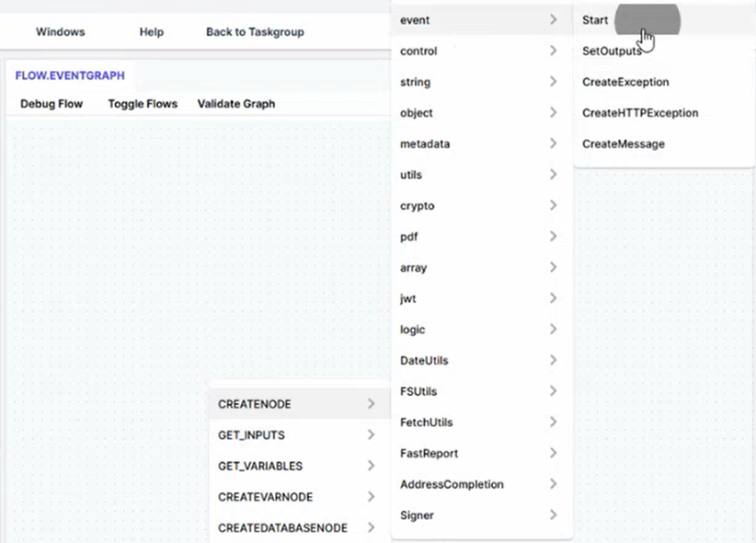Click Debug Flow button
756x543 pixels.
pos(52,104)
